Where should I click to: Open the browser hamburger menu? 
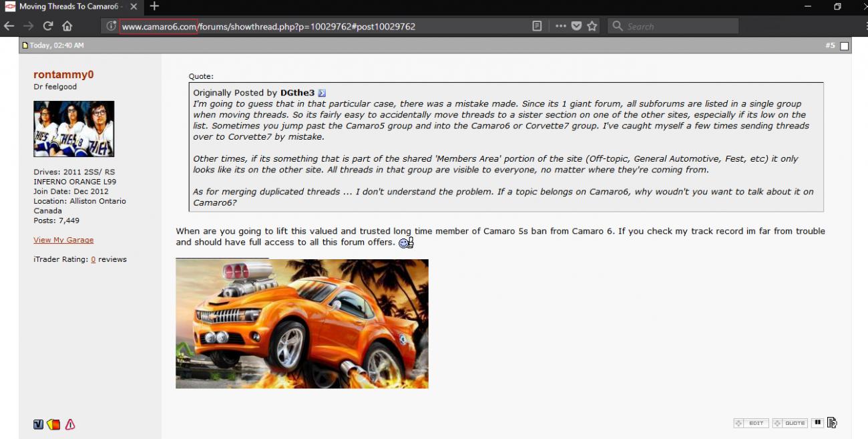point(865,26)
